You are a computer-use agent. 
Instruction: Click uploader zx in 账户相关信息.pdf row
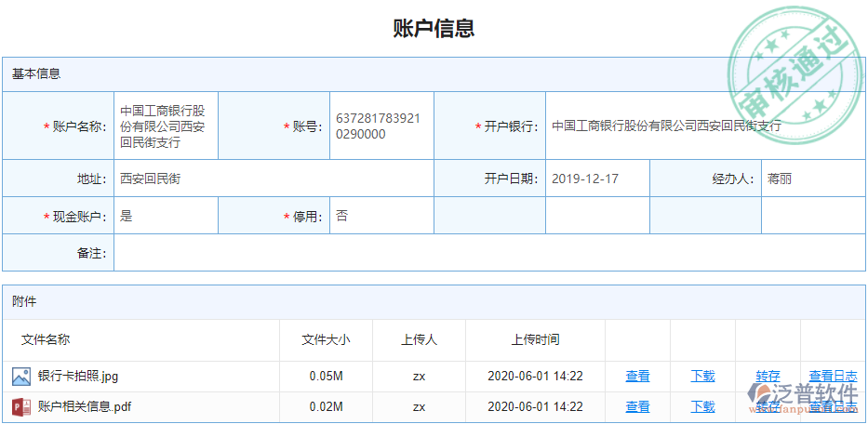419,407
